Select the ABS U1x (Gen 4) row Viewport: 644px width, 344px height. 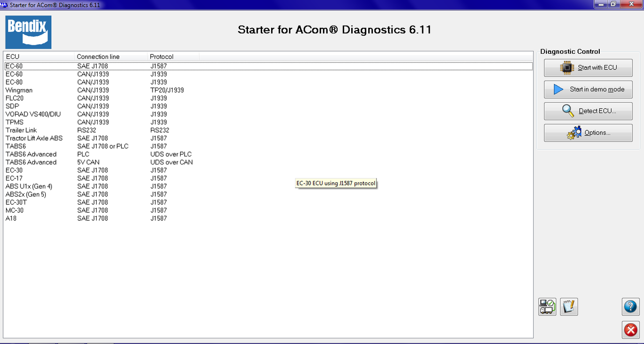pos(268,187)
